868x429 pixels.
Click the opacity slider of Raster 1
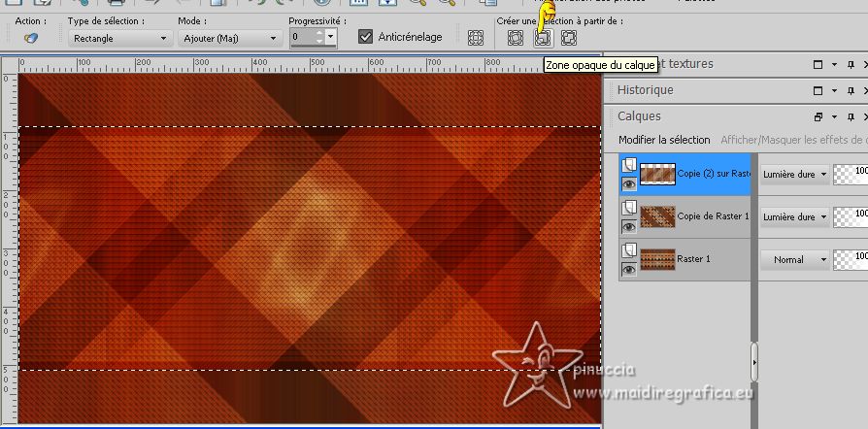(851, 259)
